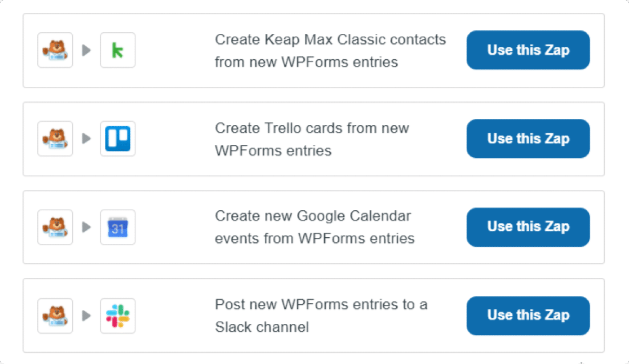Use this Zap for Slack channel posts
Viewport: 629px width, 364px height.
(528, 316)
